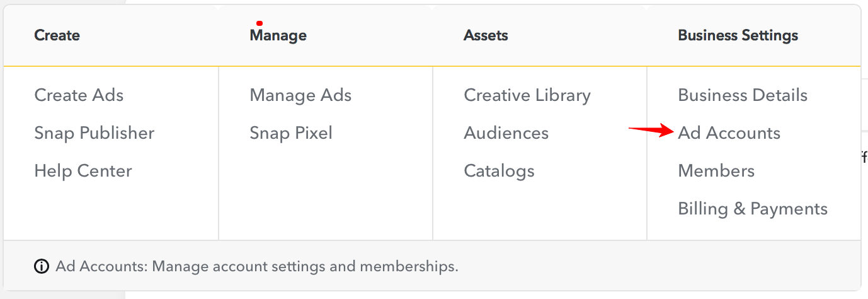This screenshot has width=868, height=299.
Task: Click the Ad Accounts description text in footer
Action: tap(256, 266)
